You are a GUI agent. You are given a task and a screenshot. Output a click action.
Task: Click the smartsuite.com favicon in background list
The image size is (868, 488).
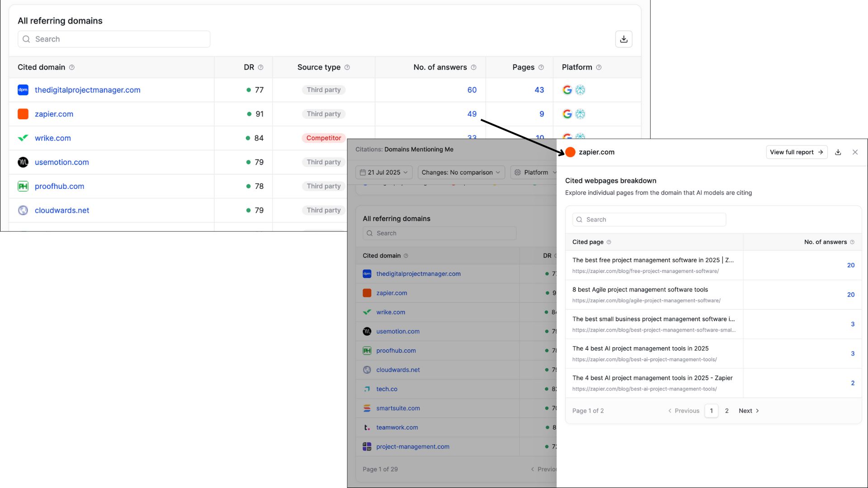pyautogui.click(x=367, y=408)
